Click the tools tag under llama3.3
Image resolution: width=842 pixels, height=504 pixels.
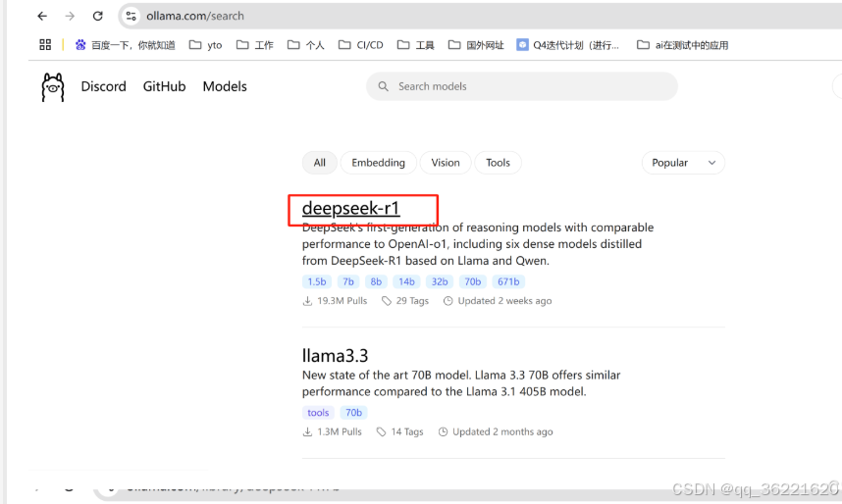point(318,413)
